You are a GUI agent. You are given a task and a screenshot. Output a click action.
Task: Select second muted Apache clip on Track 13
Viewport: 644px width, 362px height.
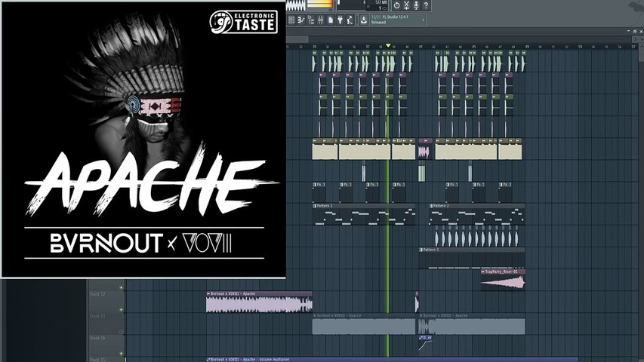pos(472,324)
